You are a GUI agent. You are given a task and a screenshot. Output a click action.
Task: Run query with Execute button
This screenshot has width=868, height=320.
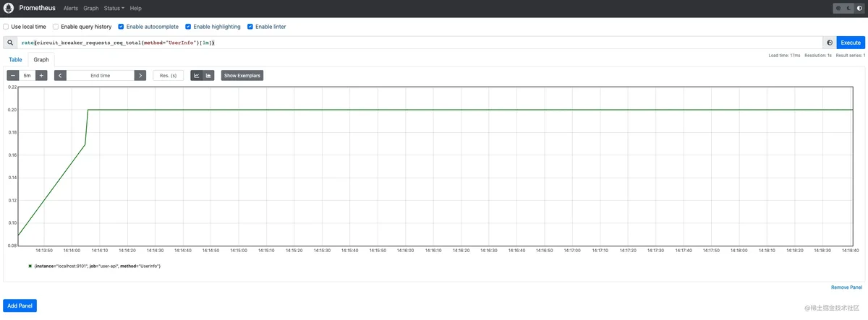(x=851, y=43)
